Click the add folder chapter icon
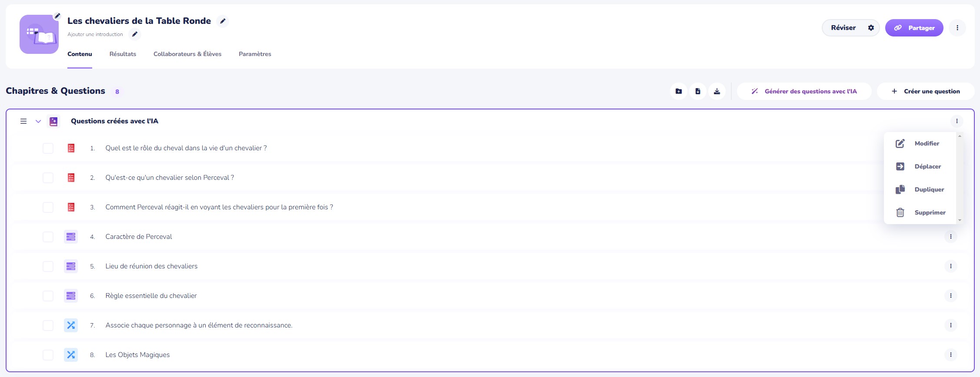Screen dimensions: 980x377 (x=679, y=91)
